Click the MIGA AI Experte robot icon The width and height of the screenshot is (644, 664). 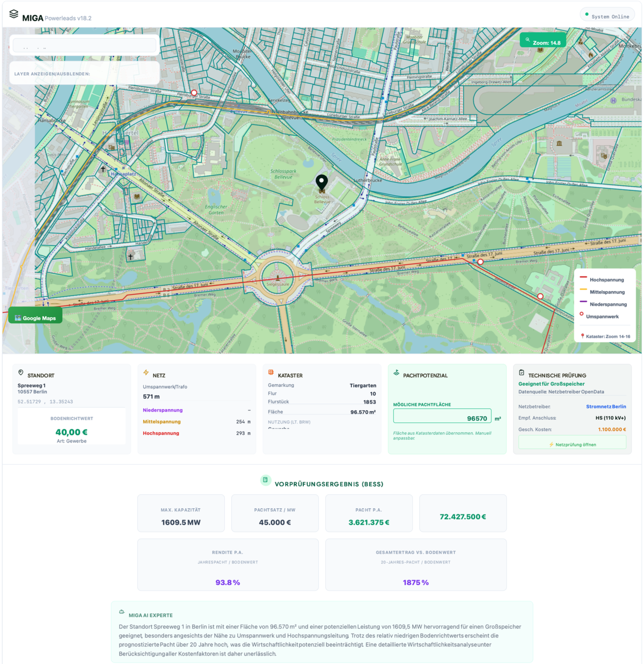pos(122,612)
